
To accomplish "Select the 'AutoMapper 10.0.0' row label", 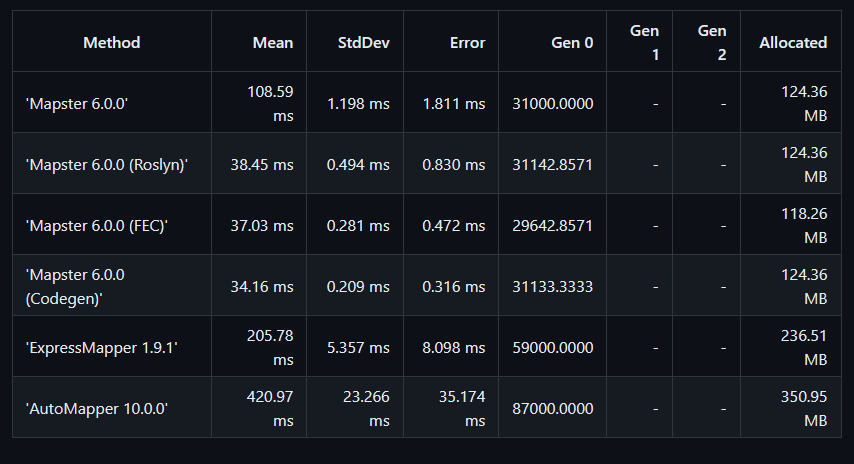I will 96,408.
